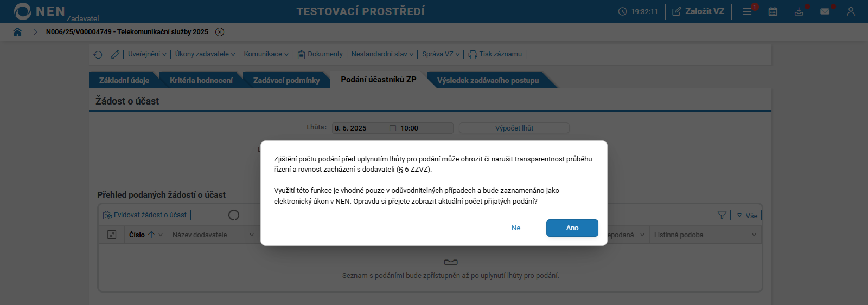
Task: Expand the Správa VZ dropdown
Action: coord(441,54)
